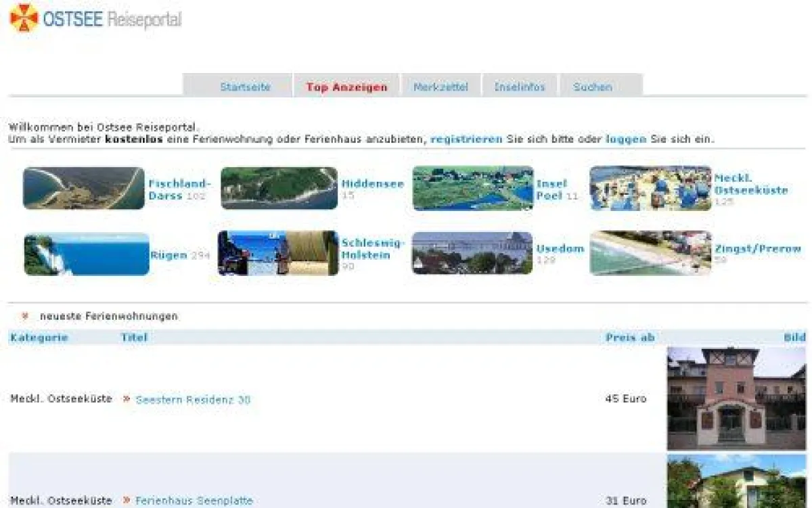This screenshot has width=812, height=508.
Task: Open the Zingst/Prerow beach thumbnail
Action: coord(650,254)
